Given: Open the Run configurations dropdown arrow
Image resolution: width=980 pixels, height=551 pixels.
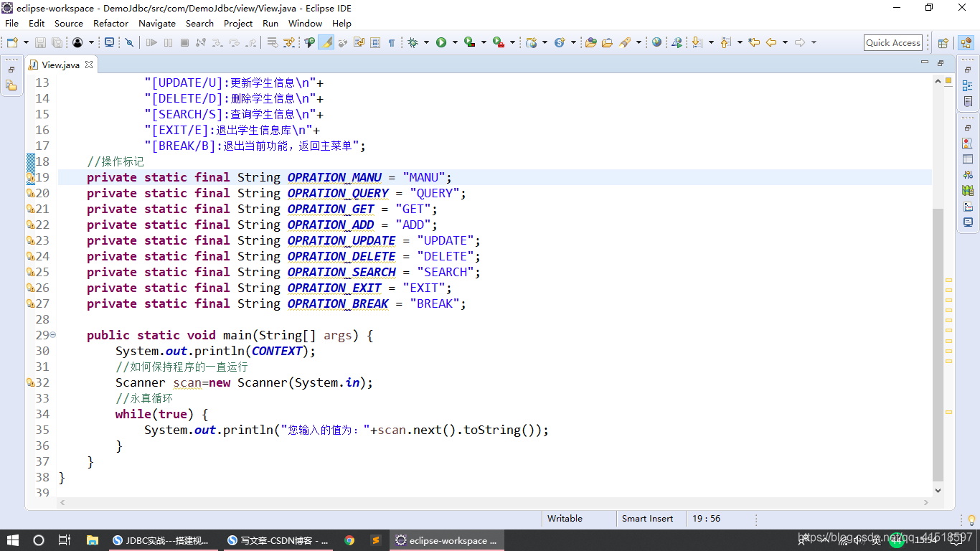Looking at the screenshot, I should pyautogui.click(x=455, y=43).
